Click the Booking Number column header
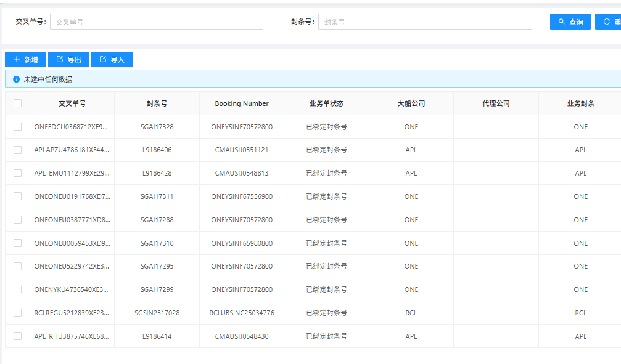Image resolution: width=621 pixels, height=364 pixels. pos(242,103)
